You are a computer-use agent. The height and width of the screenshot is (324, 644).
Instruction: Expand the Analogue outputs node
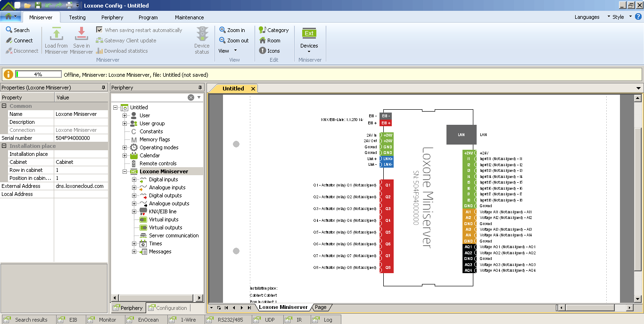134,203
